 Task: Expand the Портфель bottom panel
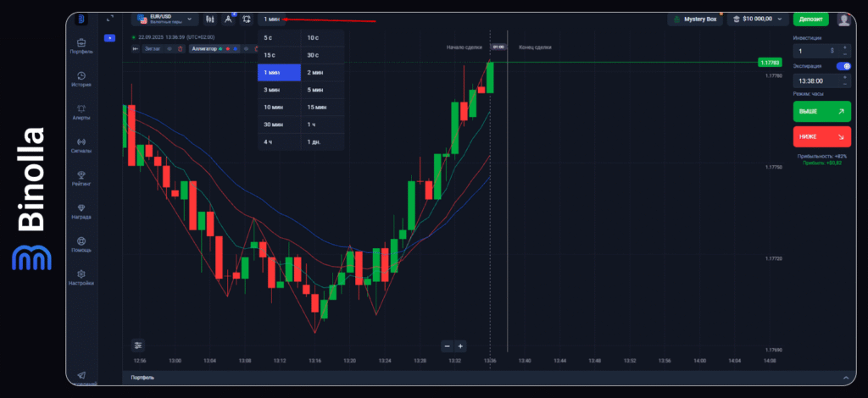coord(844,377)
